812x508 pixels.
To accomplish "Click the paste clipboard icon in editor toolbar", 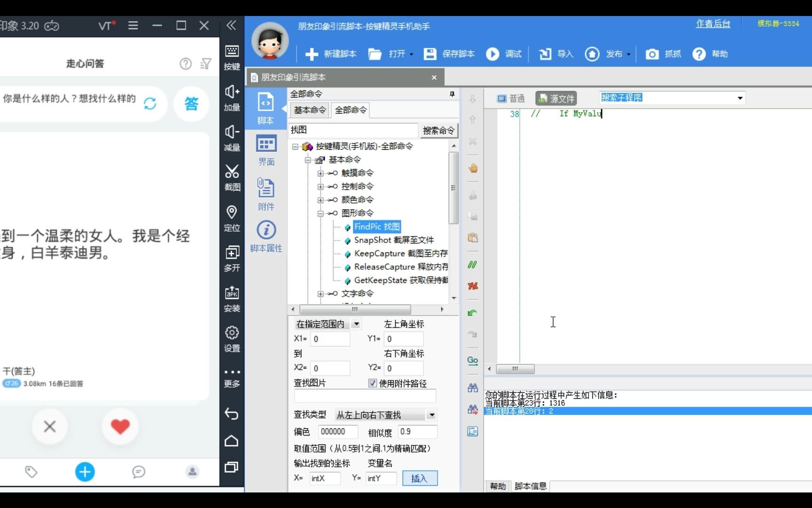I will pos(473,237).
